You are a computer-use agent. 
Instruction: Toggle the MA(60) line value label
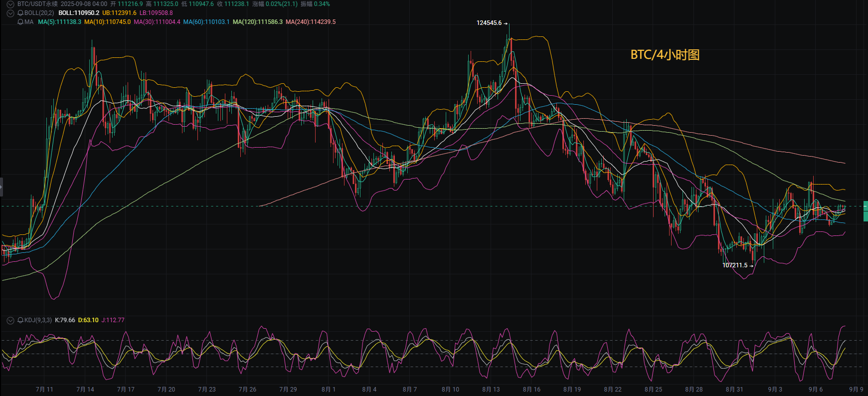206,22
